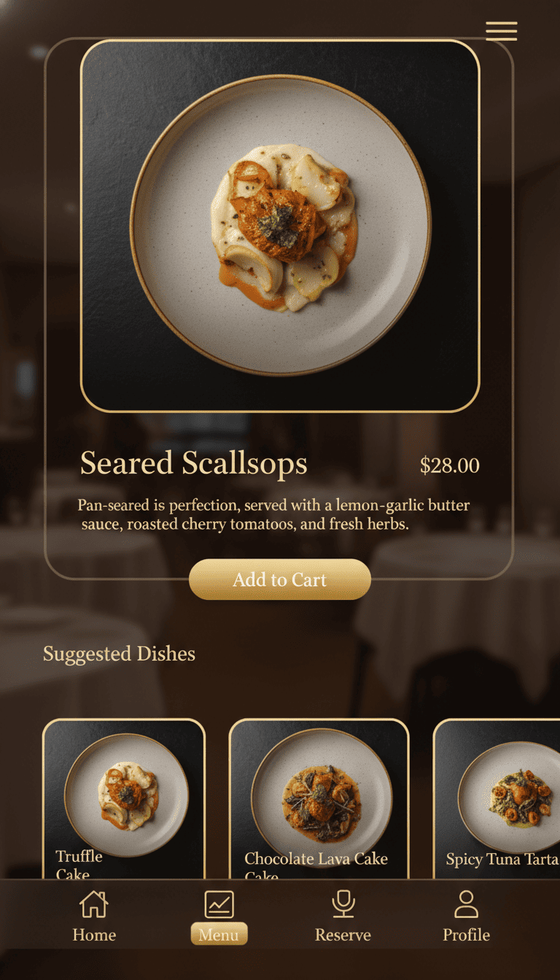The image size is (560, 980).
Task: Open the hamburger menu icon
Action: pyautogui.click(x=502, y=31)
